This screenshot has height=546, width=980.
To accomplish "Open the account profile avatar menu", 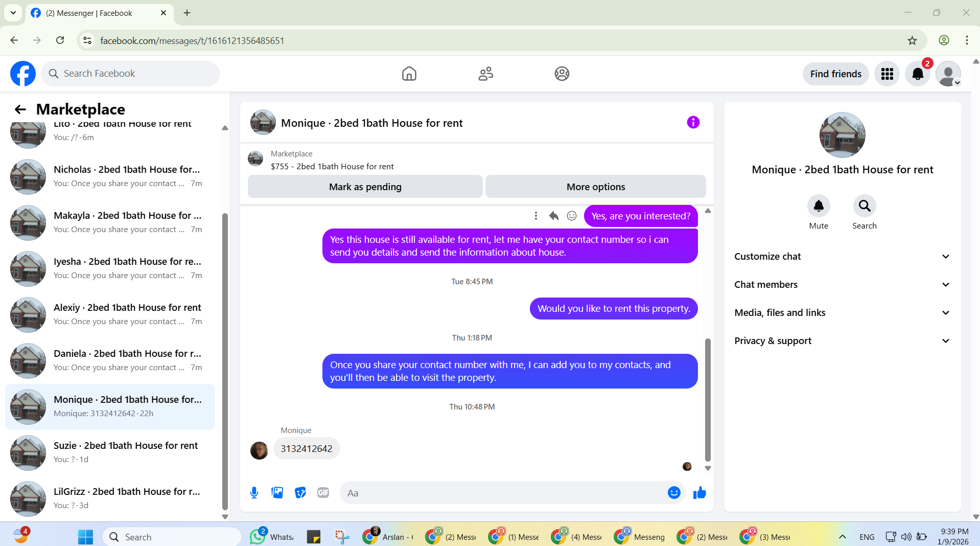I will 948,74.
